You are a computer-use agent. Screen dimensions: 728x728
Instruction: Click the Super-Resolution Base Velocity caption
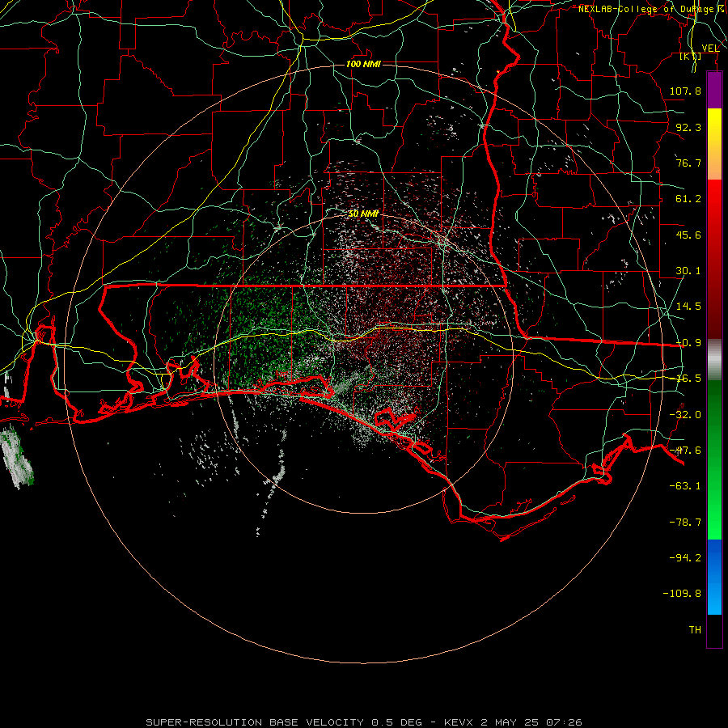click(363, 722)
